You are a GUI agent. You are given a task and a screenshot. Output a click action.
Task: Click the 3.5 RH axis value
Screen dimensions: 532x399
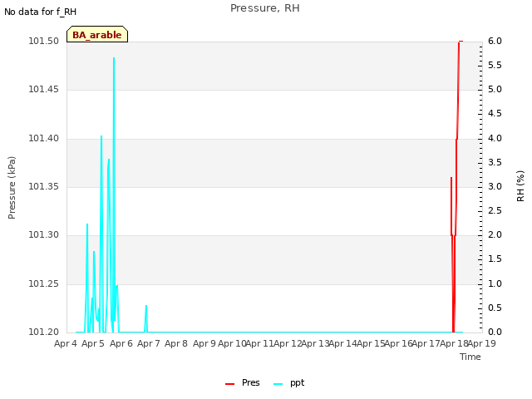495,163
